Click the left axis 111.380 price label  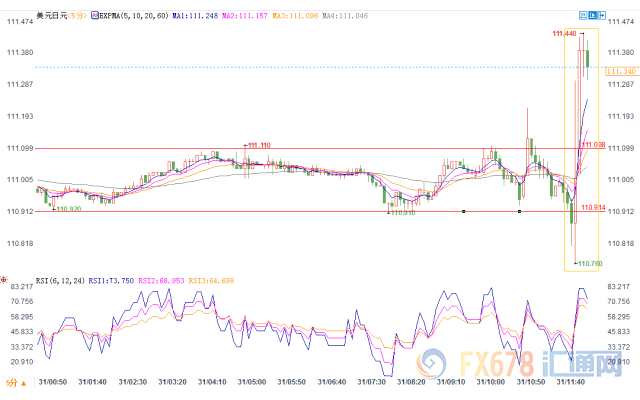20,53
